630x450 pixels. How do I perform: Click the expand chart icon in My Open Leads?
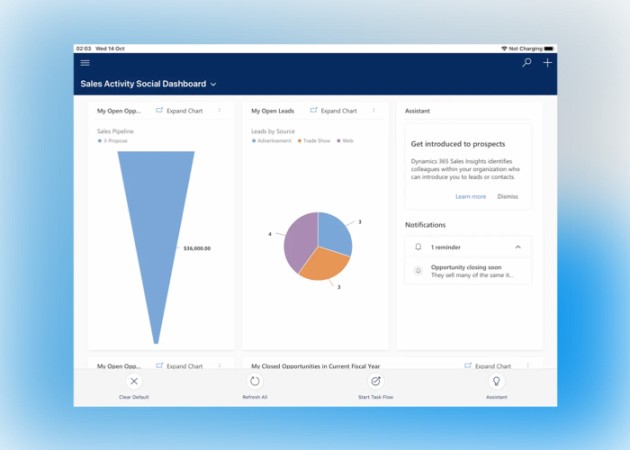pos(313,110)
